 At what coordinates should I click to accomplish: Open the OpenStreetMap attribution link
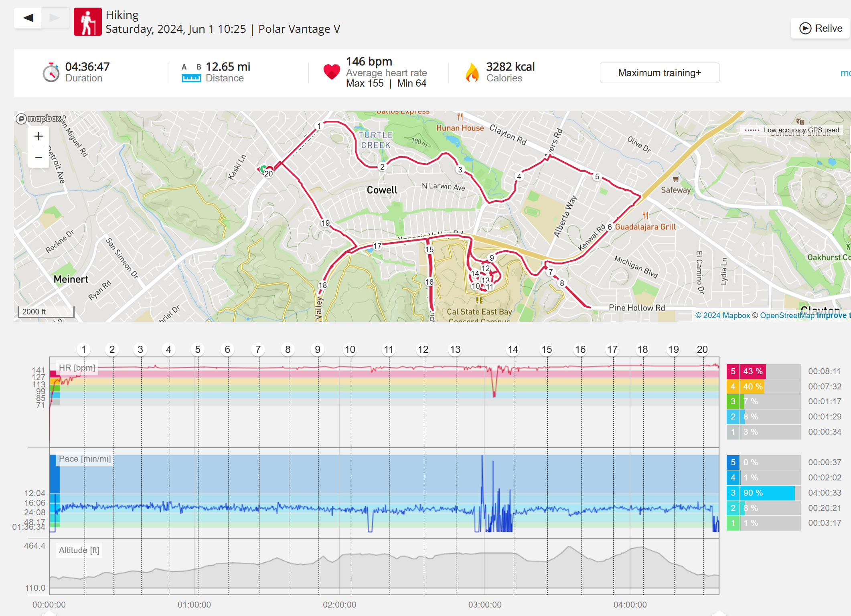click(787, 316)
